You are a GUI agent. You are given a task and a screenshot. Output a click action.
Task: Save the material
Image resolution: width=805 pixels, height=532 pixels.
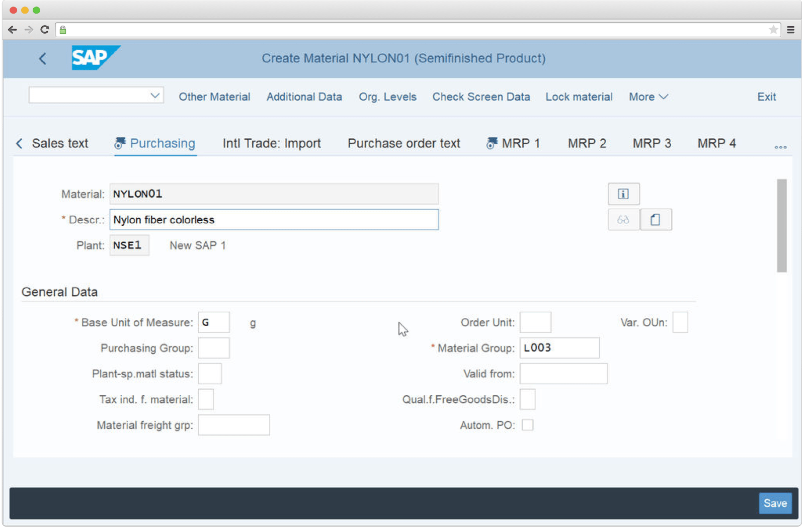[x=775, y=503]
